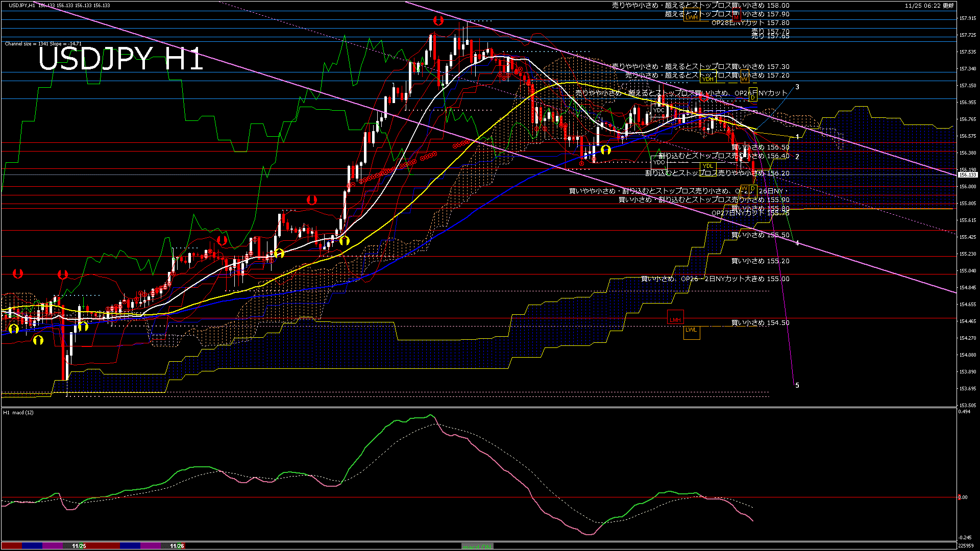This screenshot has width=980, height=551.
Task: Click the YDC label box on the chart
Action: 658,110
